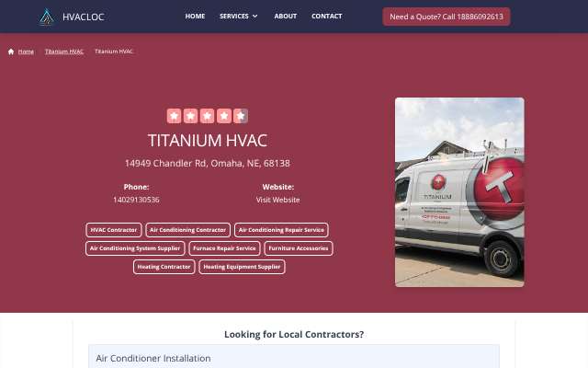Viewport: 588px width, 368px height.
Task: Click the Website: label
Action: point(277,187)
